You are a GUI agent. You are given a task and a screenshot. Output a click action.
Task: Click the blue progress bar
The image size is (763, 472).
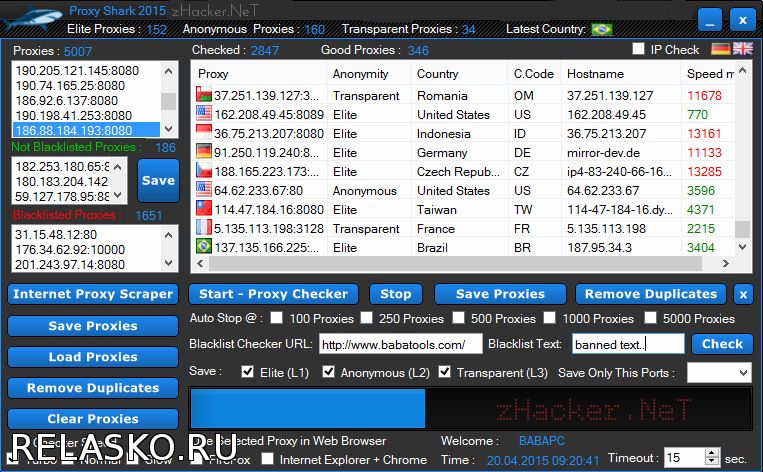(307, 409)
